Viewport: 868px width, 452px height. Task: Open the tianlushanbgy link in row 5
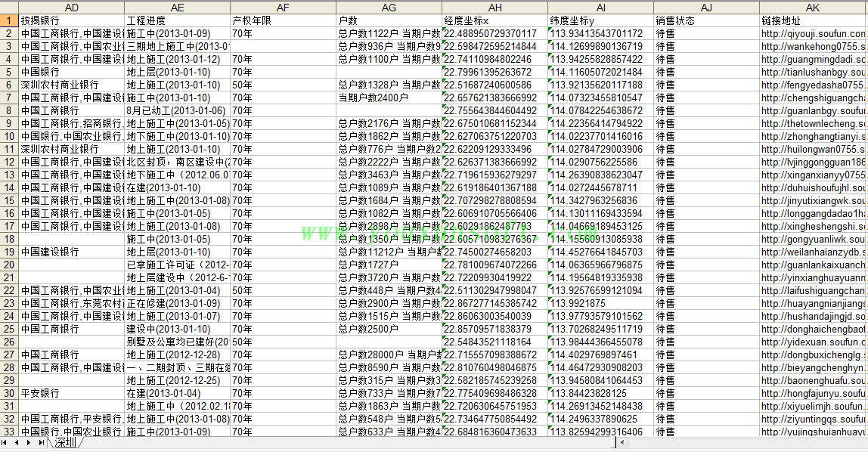(813, 72)
